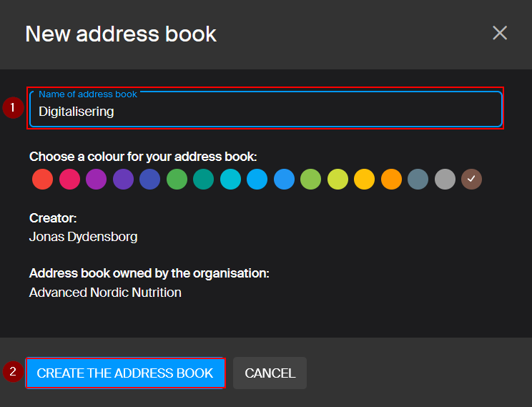The width and height of the screenshot is (532, 407).
Task: Select the pink colour swatch
Action: (x=69, y=180)
